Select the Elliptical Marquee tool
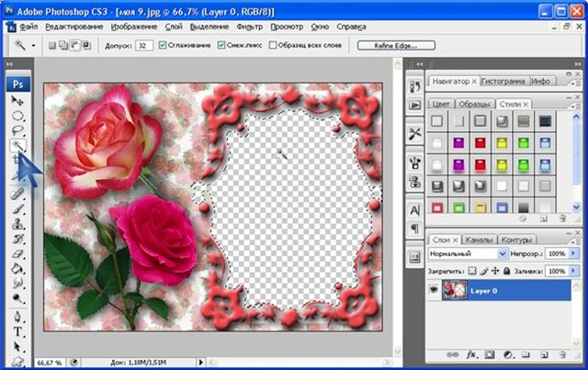The image size is (588, 370). point(17,117)
